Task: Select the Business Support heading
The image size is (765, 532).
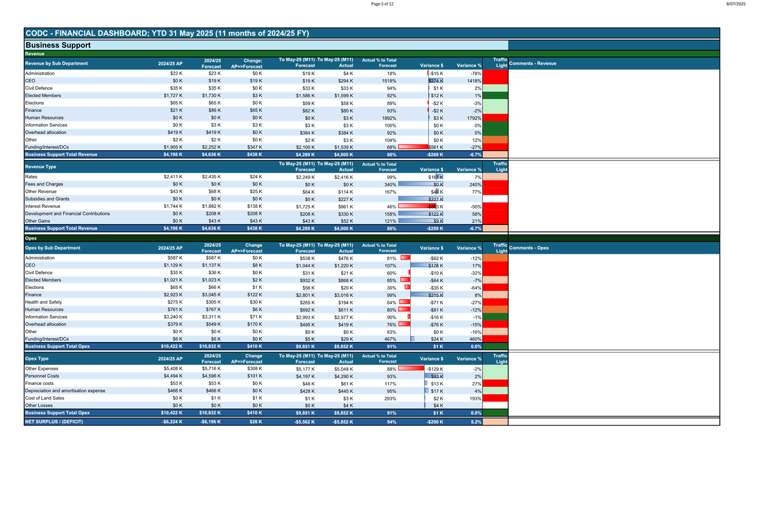Action: (58, 45)
